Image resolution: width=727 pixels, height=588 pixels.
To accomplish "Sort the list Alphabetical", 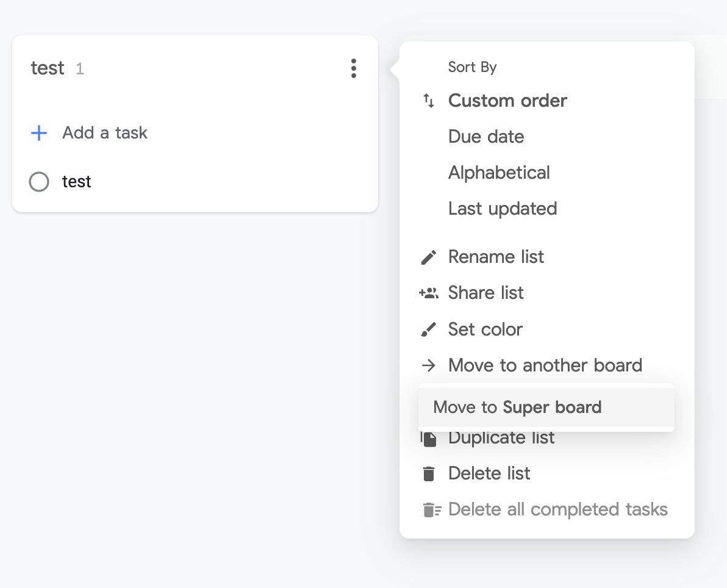I will tap(499, 173).
